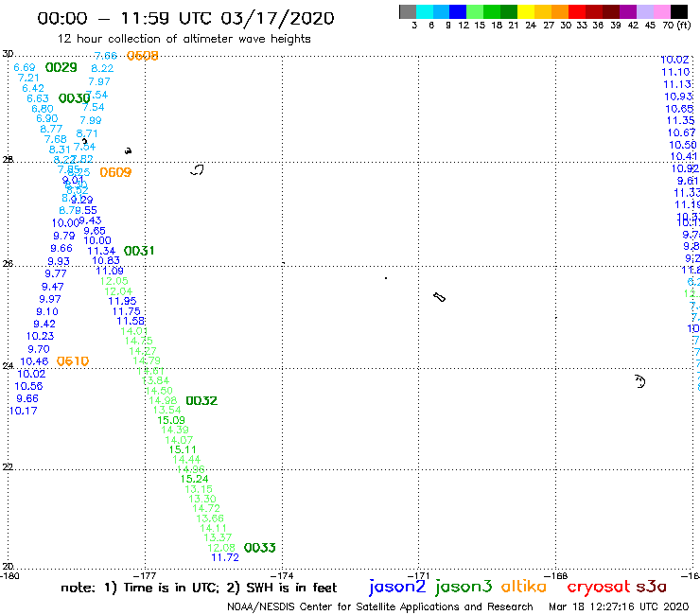Image resolution: width=700 pixels, height=615 pixels.
Task: Click the '-168' longitude axis label
Action: click(556, 576)
